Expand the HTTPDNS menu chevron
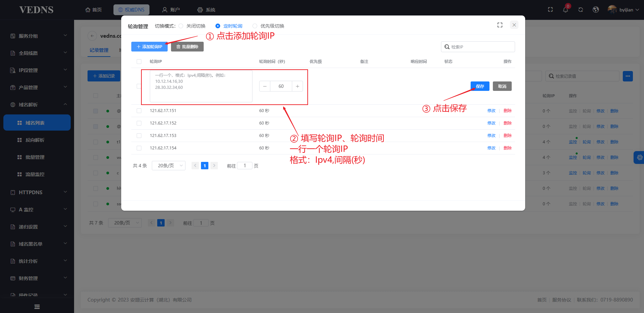 coord(65,192)
